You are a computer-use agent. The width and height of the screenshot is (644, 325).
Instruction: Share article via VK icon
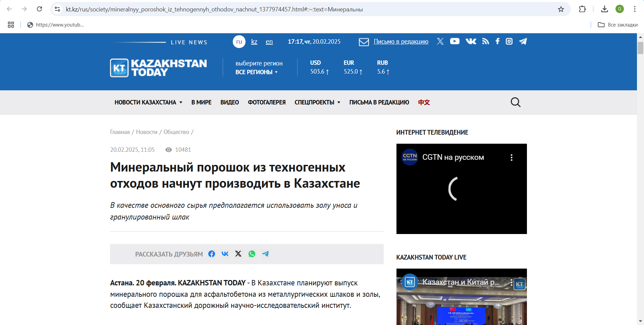[225, 254]
